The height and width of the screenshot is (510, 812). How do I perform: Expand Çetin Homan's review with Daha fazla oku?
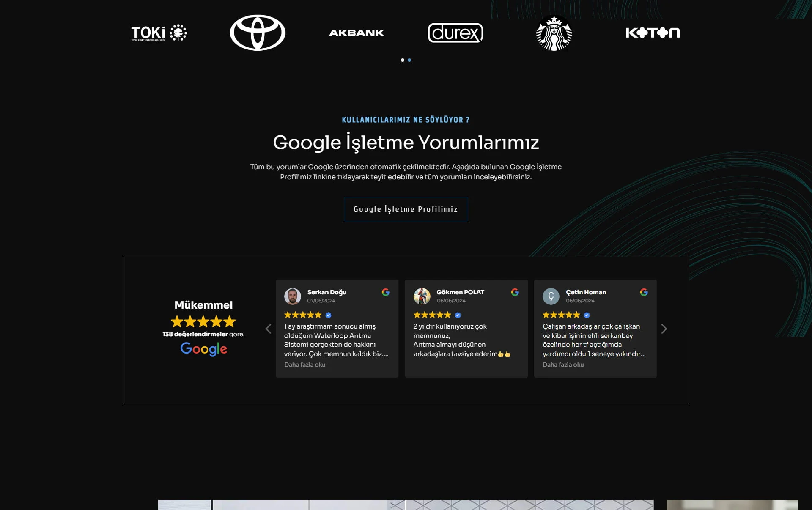coord(563,365)
